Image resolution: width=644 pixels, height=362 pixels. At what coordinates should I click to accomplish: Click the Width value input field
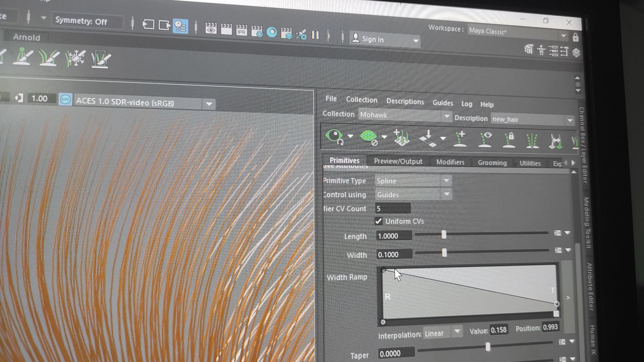coord(394,254)
